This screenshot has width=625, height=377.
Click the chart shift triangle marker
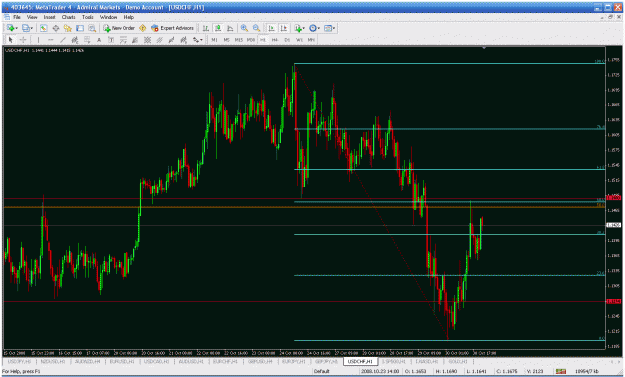[484, 48]
